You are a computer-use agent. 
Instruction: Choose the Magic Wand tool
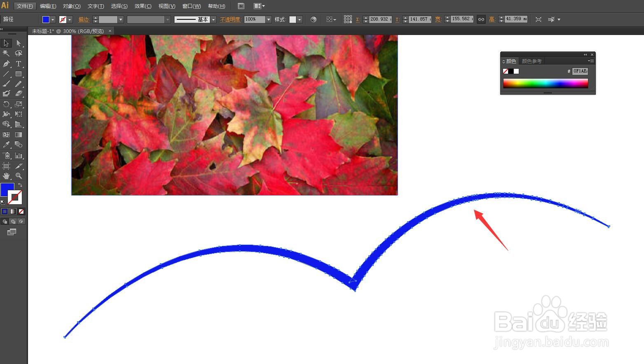tap(6, 54)
